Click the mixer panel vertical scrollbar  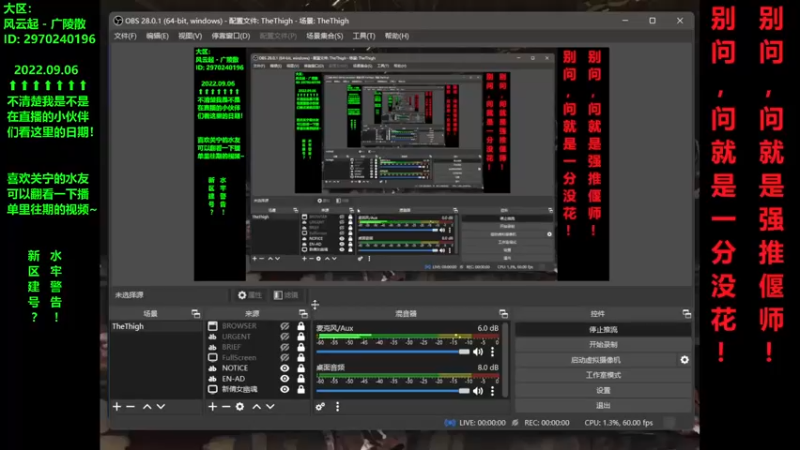click(x=506, y=360)
